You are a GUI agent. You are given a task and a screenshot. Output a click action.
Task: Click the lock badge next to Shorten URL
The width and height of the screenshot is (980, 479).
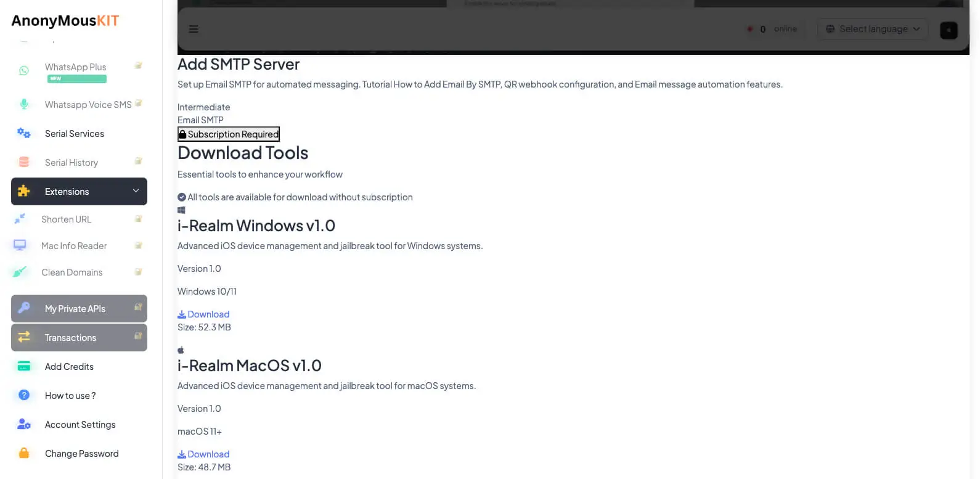(x=139, y=219)
